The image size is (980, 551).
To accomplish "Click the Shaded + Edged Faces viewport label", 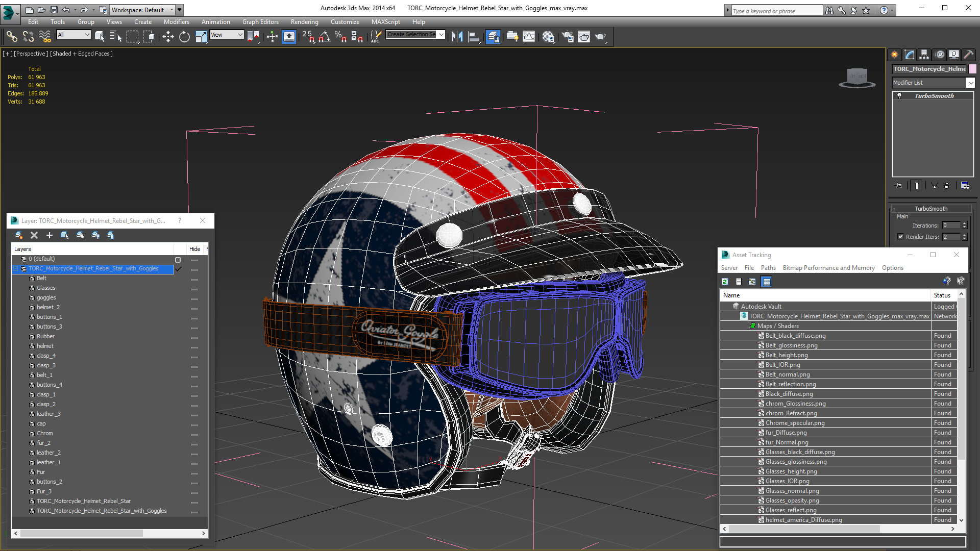I will point(82,54).
